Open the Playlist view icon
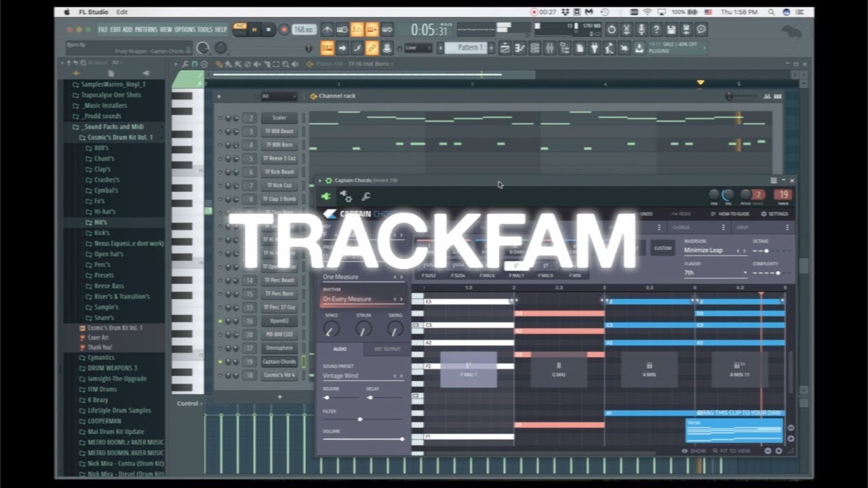 click(x=505, y=47)
